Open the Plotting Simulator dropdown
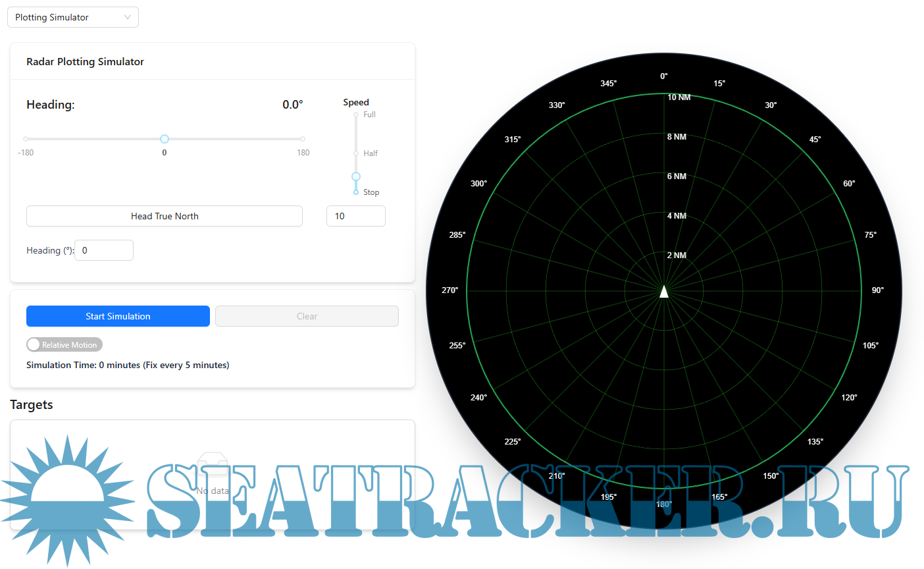 tap(72, 17)
